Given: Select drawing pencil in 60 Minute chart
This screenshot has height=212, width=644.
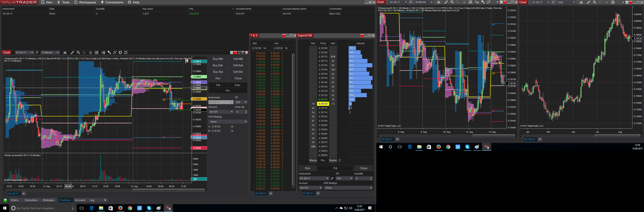Looking at the screenshot, I should (x=446, y=2).
